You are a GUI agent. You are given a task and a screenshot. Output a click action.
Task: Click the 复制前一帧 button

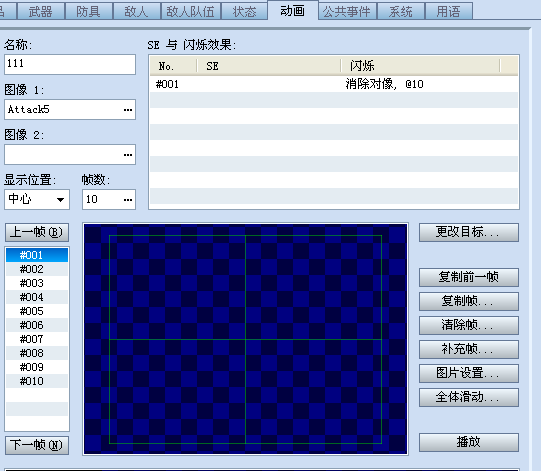(469, 277)
